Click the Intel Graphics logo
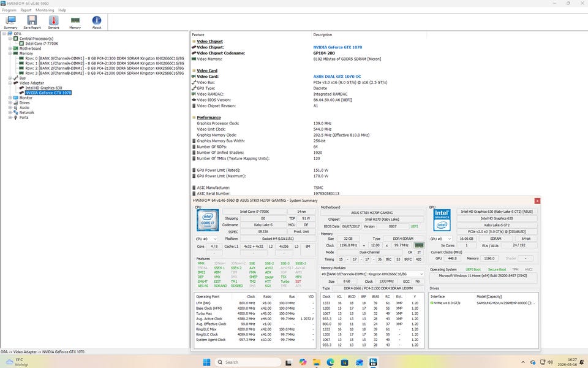The height and width of the screenshot is (368, 588). [442, 220]
